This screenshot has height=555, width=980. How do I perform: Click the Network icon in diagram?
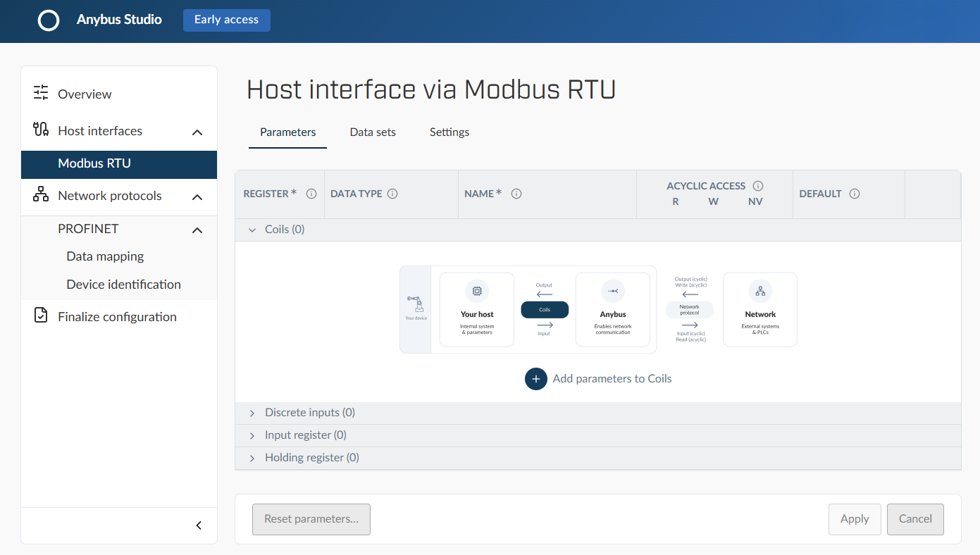[x=760, y=291]
